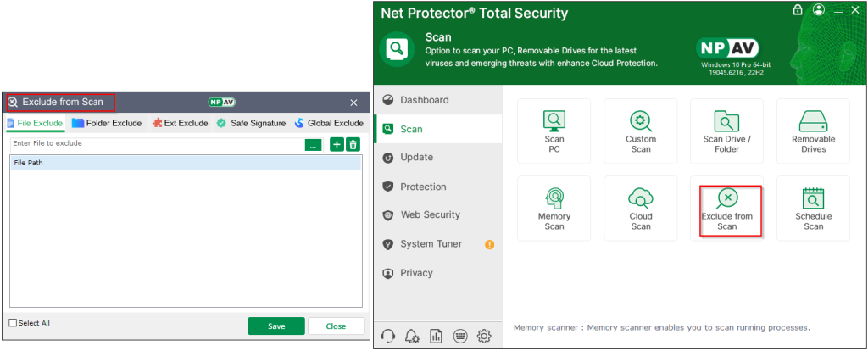Open the headset support icon

click(x=389, y=336)
